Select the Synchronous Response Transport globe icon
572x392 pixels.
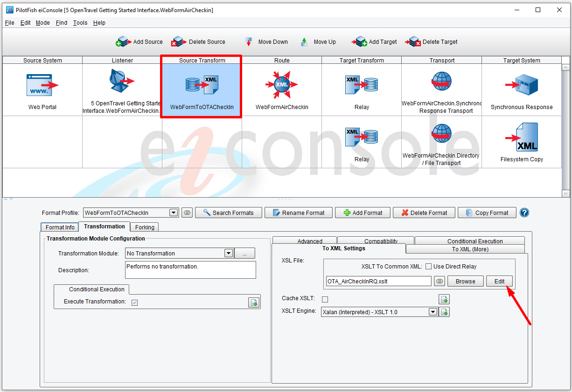[x=441, y=82]
